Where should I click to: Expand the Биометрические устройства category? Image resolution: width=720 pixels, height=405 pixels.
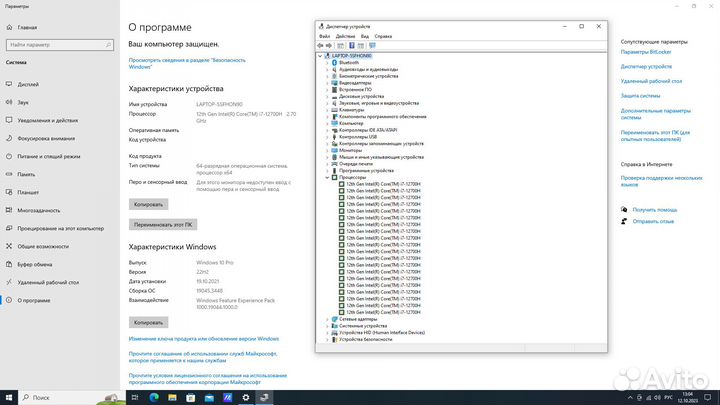tap(327, 76)
